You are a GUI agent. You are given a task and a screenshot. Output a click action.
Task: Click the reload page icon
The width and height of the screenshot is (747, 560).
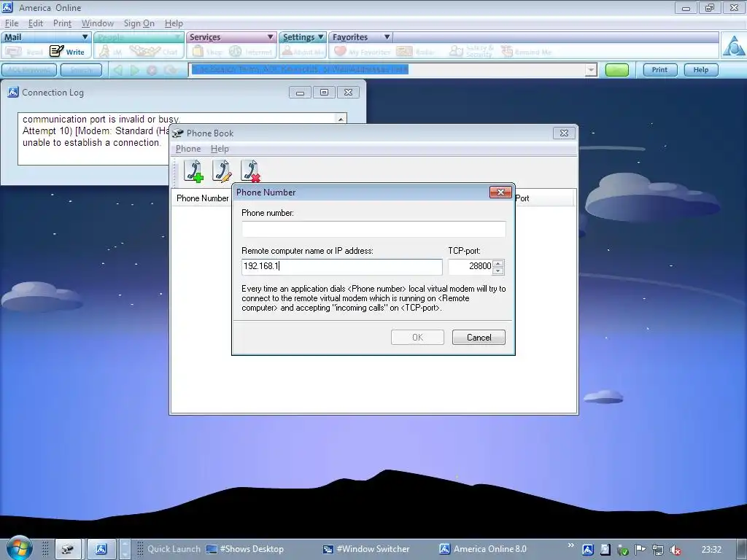click(170, 70)
